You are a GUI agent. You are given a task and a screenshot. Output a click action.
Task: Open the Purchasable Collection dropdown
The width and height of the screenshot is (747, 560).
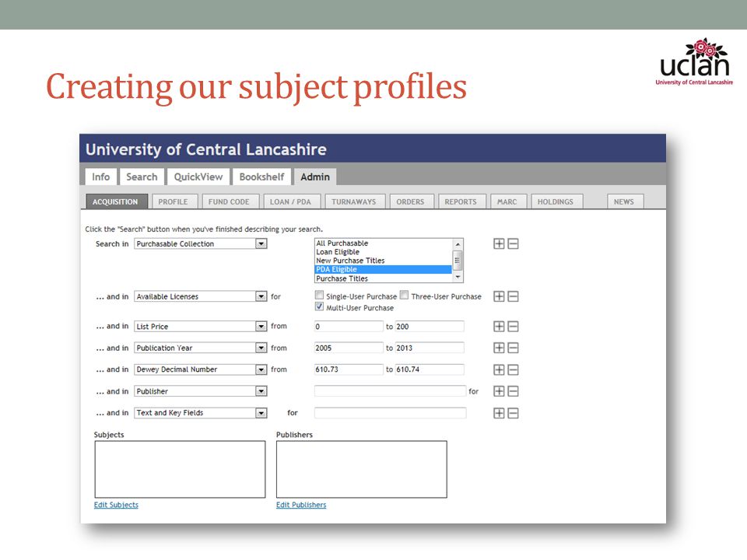[201, 243]
